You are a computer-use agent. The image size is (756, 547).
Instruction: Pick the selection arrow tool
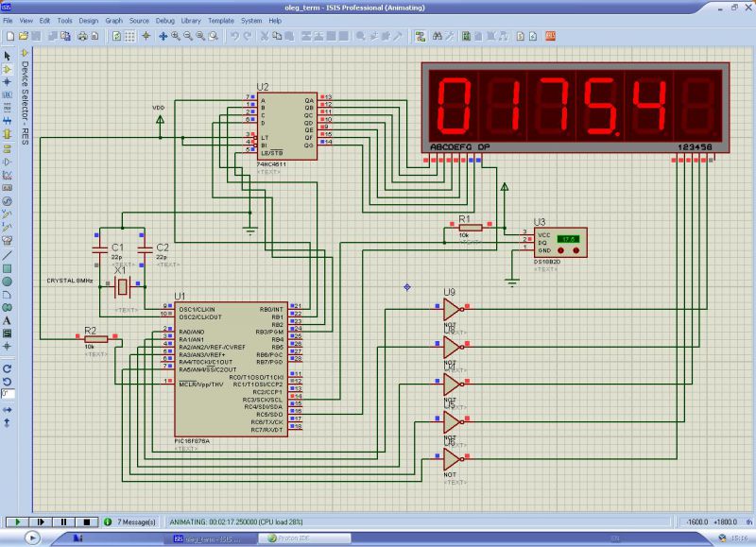click(x=8, y=56)
